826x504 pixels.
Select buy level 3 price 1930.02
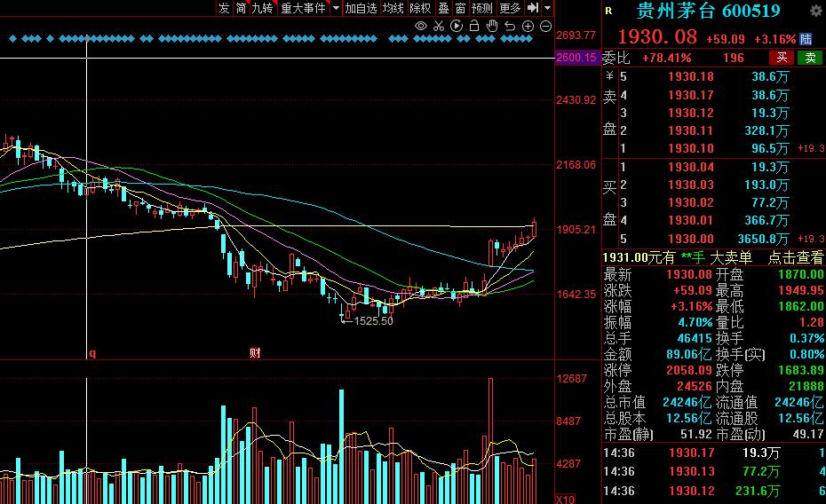[x=691, y=202]
